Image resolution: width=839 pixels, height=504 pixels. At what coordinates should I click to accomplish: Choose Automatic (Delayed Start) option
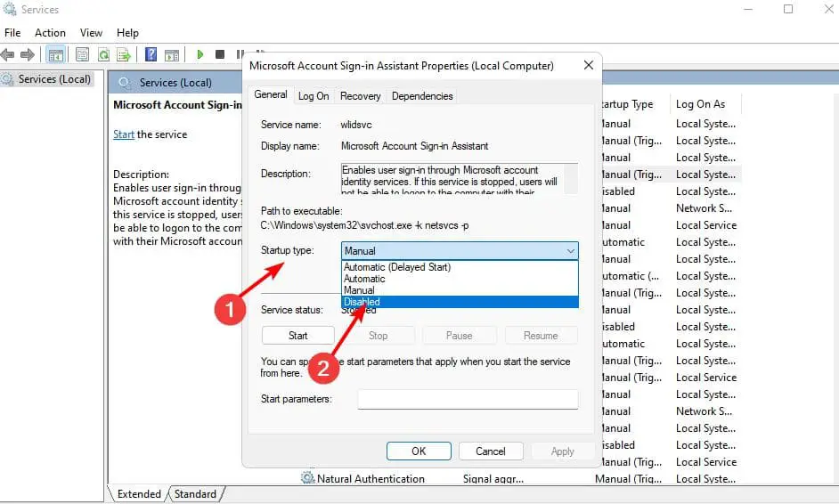[460, 267]
